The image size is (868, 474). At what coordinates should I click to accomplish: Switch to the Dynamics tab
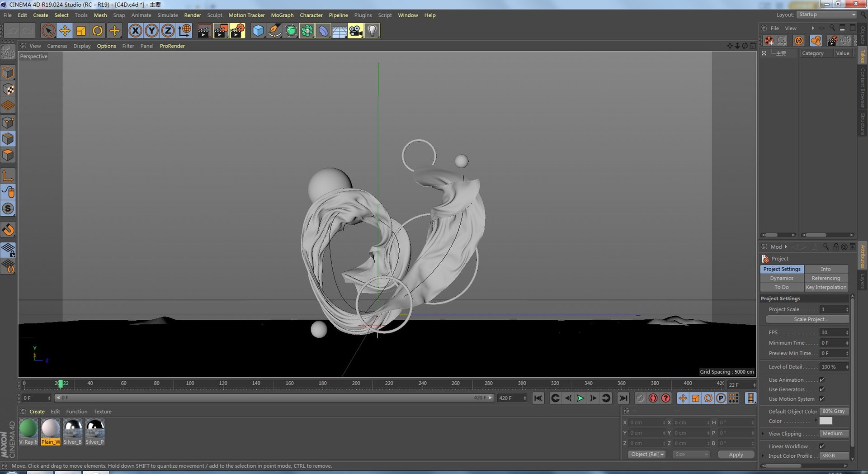pyautogui.click(x=782, y=278)
